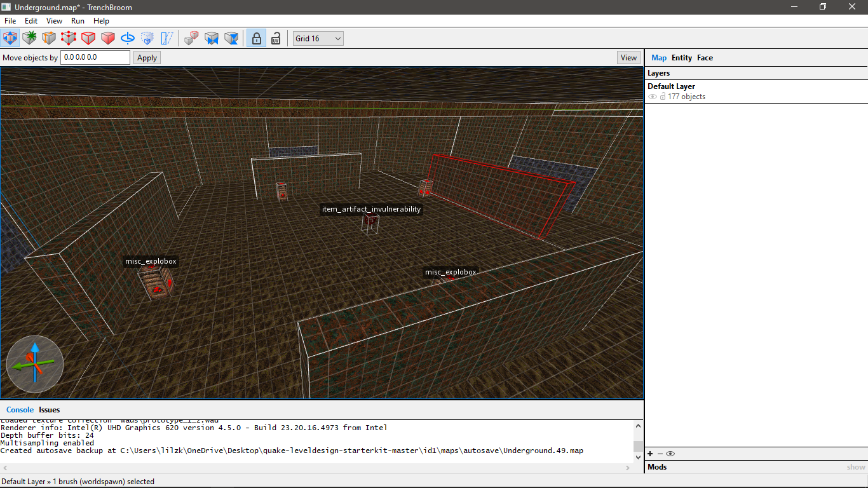Click the Apply button
This screenshot has height=488, width=868.
147,58
